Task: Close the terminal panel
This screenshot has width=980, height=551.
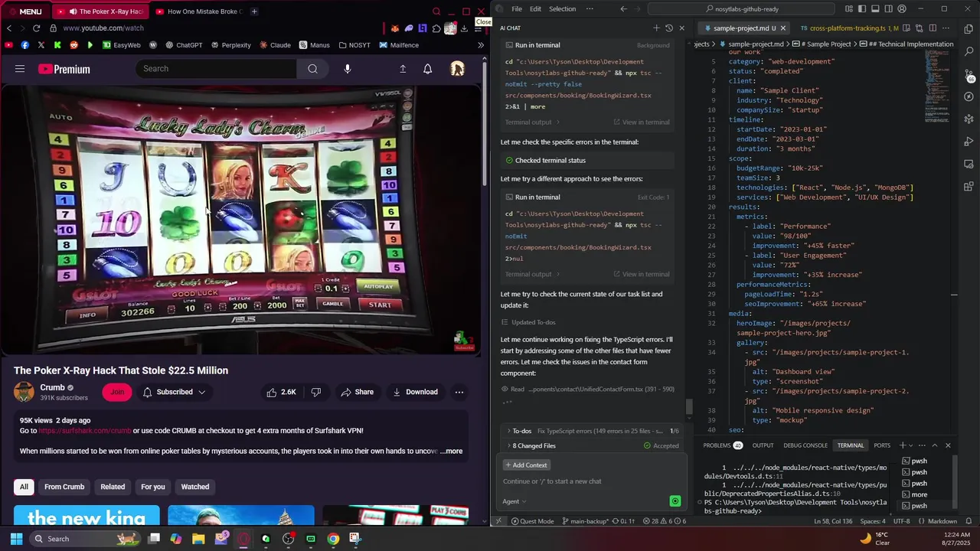Action: (x=948, y=445)
